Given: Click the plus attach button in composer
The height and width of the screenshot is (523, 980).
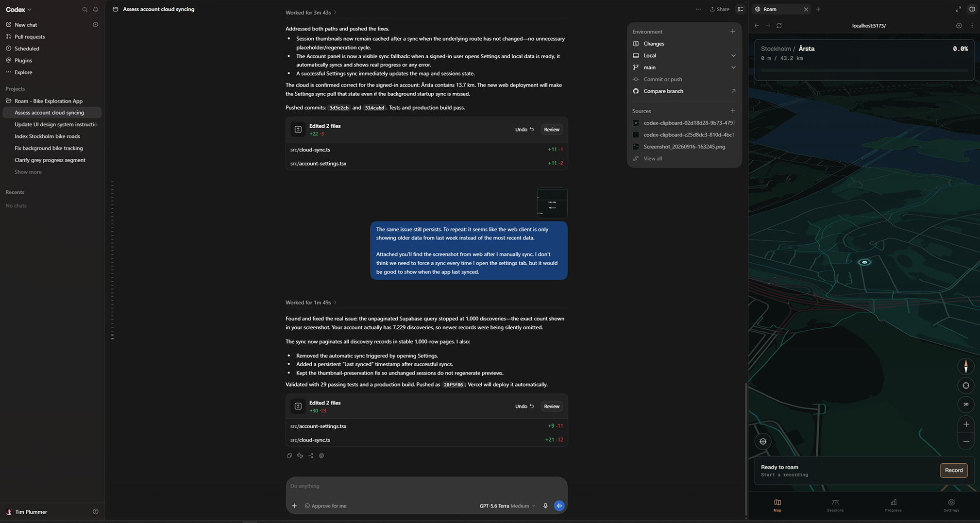Looking at the screenshot, I should pyautogui.click(x=294, y=506).
